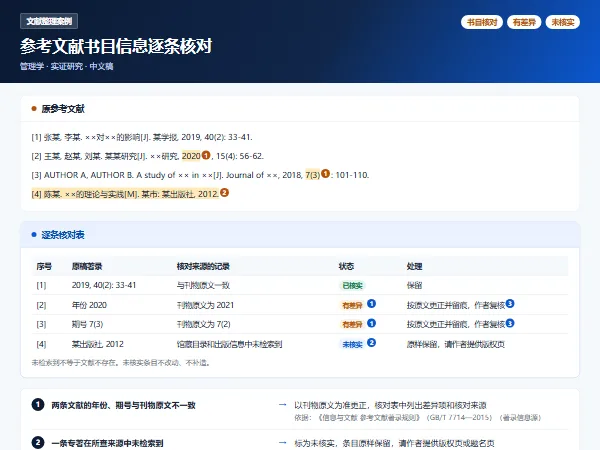Click the 已核实 status badge in row [1]

(x=352, y=285)
